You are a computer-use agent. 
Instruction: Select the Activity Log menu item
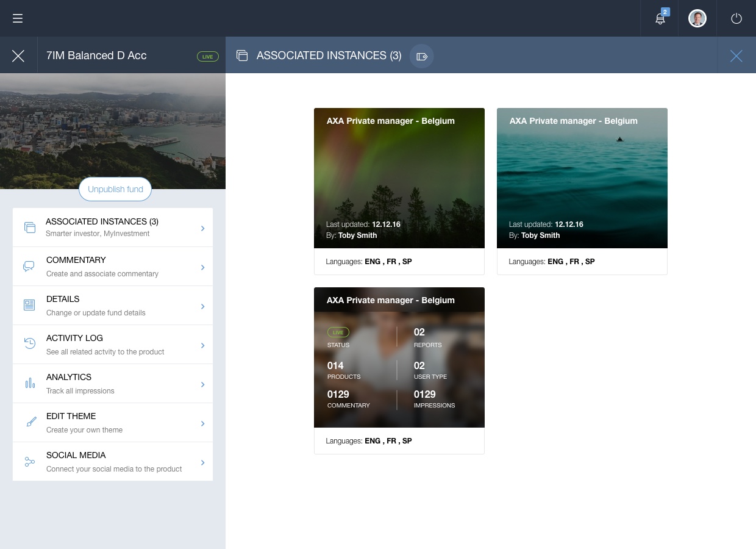[113, 345]
